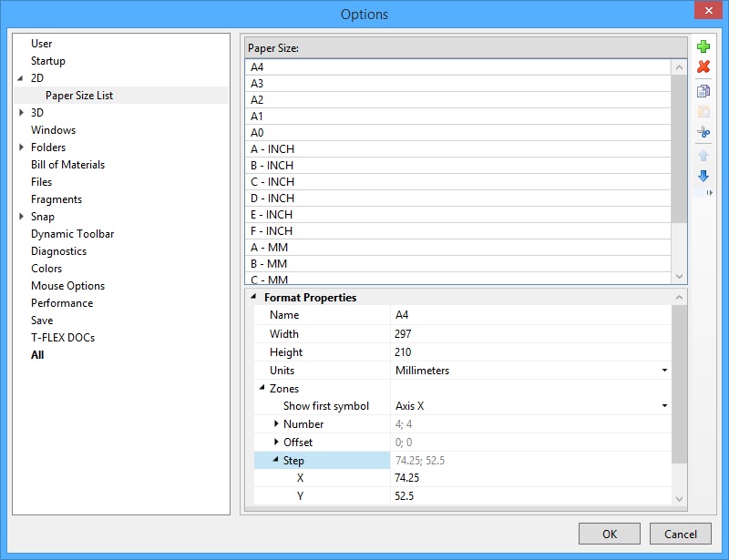Collapse the Format Properties section
729x560 pixels.
click(x=254, y=297)
